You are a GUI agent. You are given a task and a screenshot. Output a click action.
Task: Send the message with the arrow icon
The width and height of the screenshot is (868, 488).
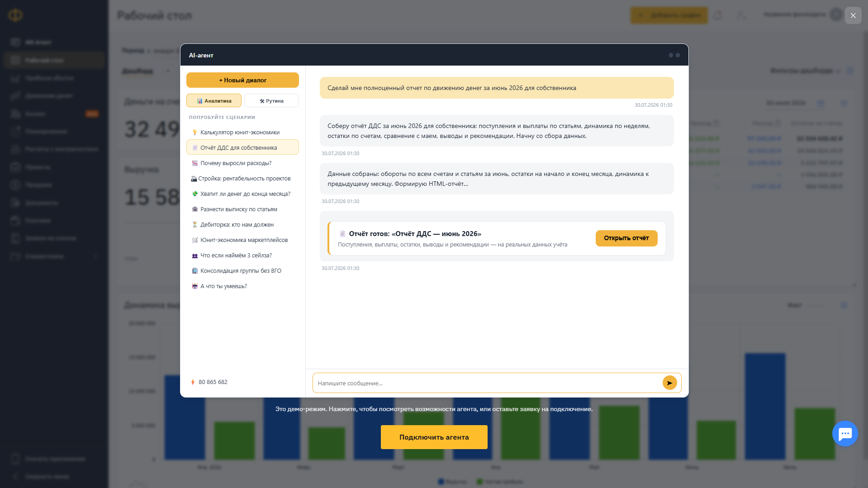point(669,383)
